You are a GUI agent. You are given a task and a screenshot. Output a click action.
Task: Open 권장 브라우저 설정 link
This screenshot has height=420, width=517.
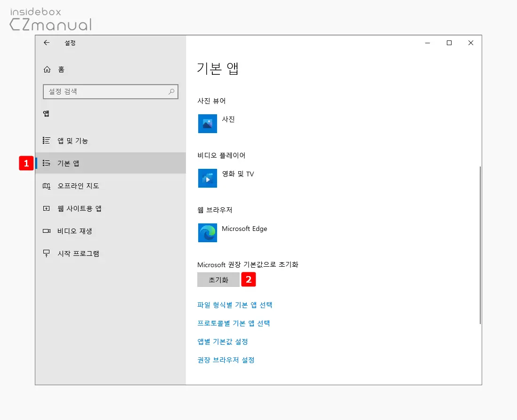[226, 360]
